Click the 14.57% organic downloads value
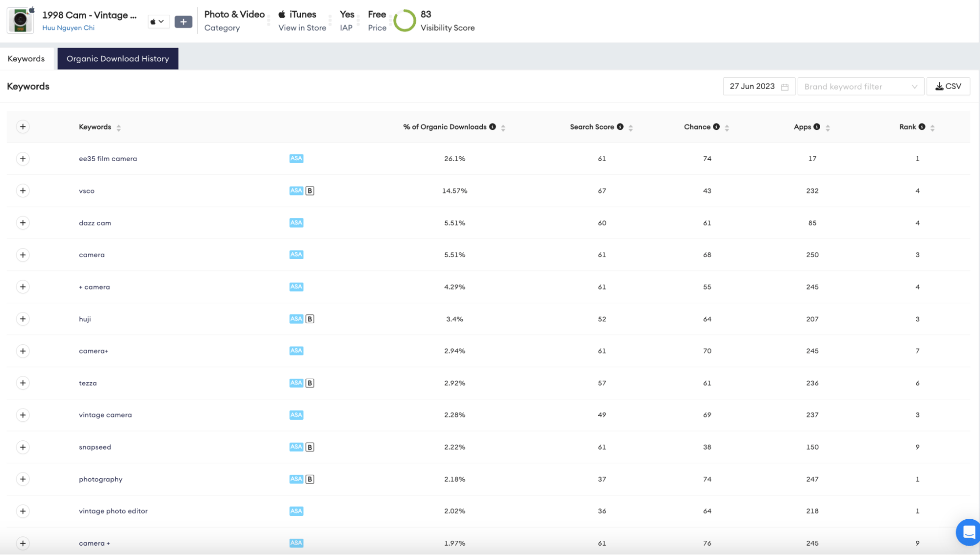This screenshot has height=555, width=980. [x=454, y=191]
